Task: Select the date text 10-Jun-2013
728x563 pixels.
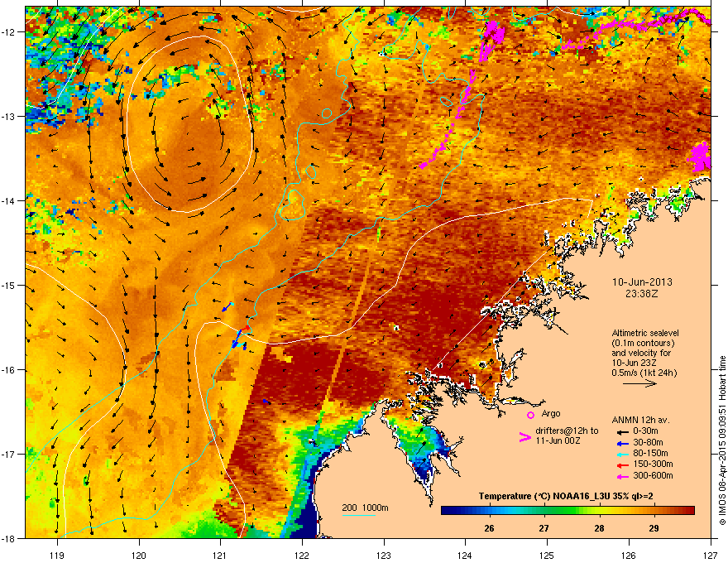Action: [642, 282]
